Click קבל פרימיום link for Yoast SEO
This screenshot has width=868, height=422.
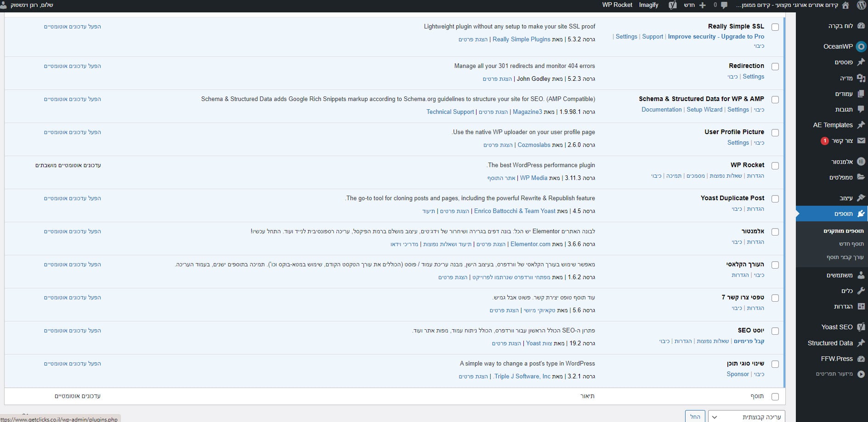749,341
